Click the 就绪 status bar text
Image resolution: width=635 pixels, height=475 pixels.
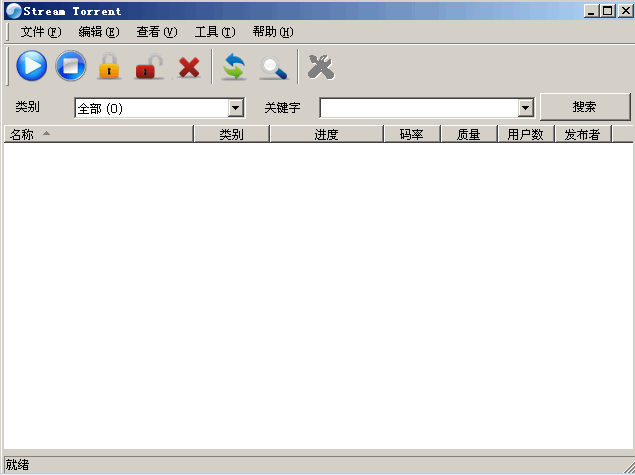pyautogui.click(x=17, y=464)
